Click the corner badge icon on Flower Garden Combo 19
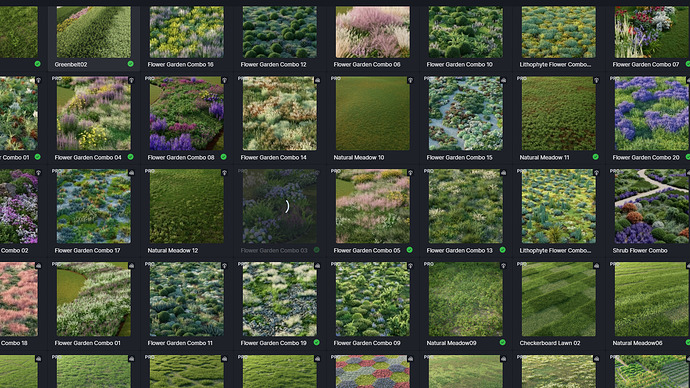Screen dimensions: 690x388 (x=317, y=266)
